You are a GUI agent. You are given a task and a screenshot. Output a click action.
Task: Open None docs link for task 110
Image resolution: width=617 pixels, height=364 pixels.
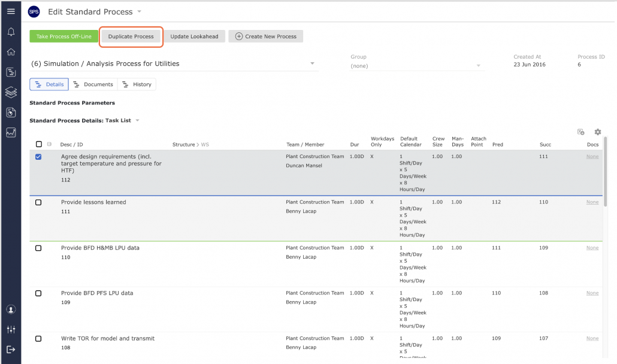pyautogui.click(x=592, y=248)
